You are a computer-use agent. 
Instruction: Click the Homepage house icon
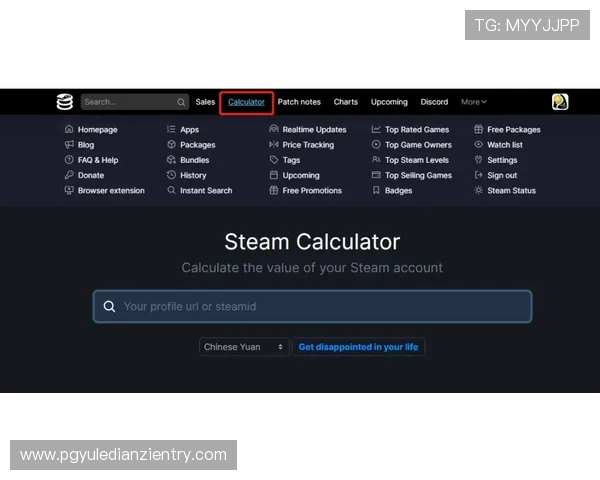pyautogui.click(x=69, y=129)
